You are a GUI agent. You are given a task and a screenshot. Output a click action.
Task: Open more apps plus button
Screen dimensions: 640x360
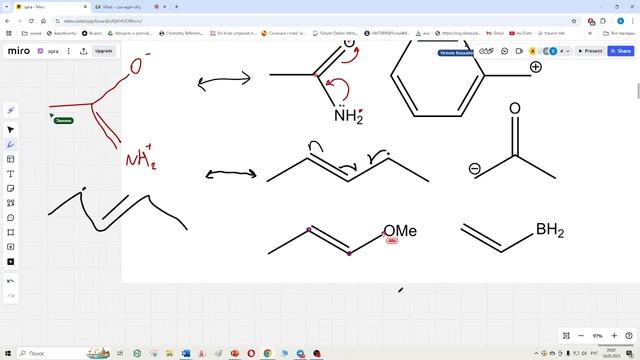pyautogui.click(x=11, y=262)
